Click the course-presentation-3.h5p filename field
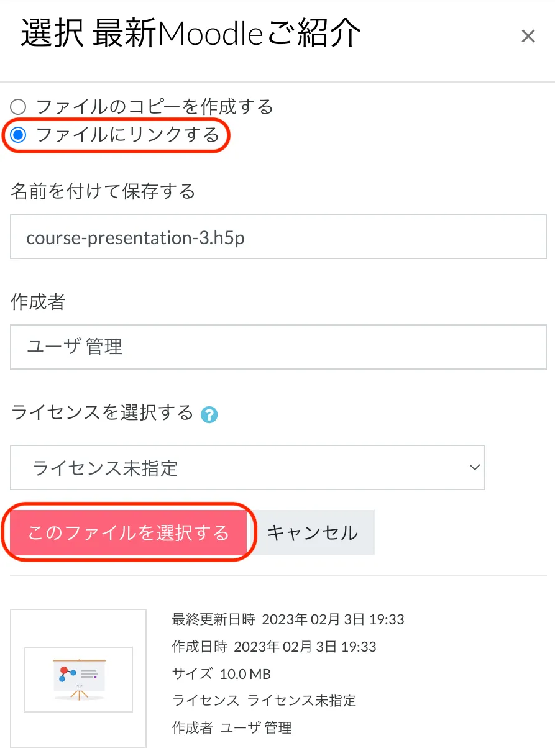The image size is (555, 756). point(278,237)
